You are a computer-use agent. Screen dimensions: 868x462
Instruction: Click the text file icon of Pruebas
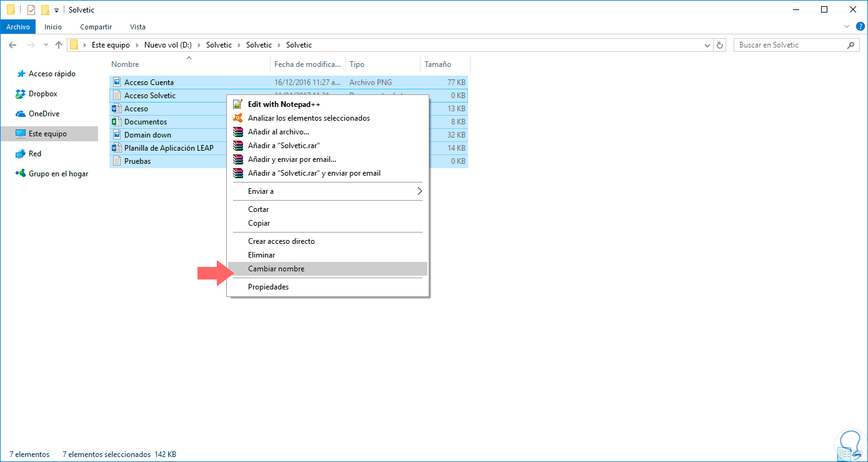116,161
